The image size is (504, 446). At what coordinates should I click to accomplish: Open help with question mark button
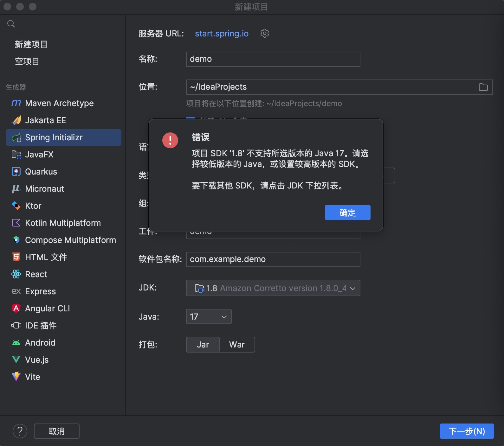pyautogui.click(x=20, y=431)
